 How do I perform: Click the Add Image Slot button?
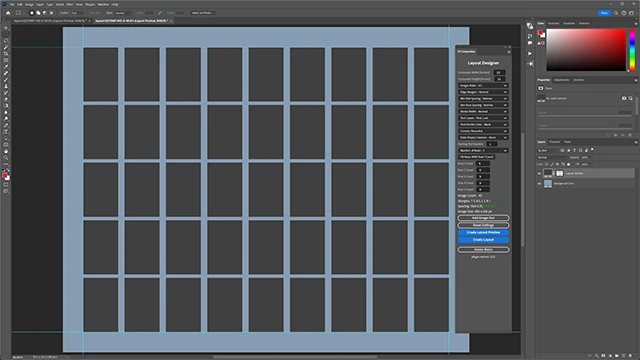click(483, 218)
